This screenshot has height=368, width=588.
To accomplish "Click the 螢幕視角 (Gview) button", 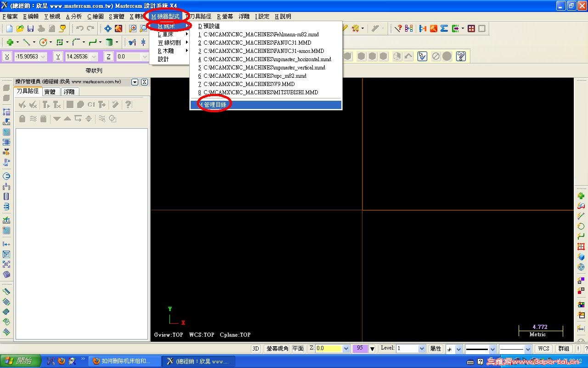I will tap(277, 349).
